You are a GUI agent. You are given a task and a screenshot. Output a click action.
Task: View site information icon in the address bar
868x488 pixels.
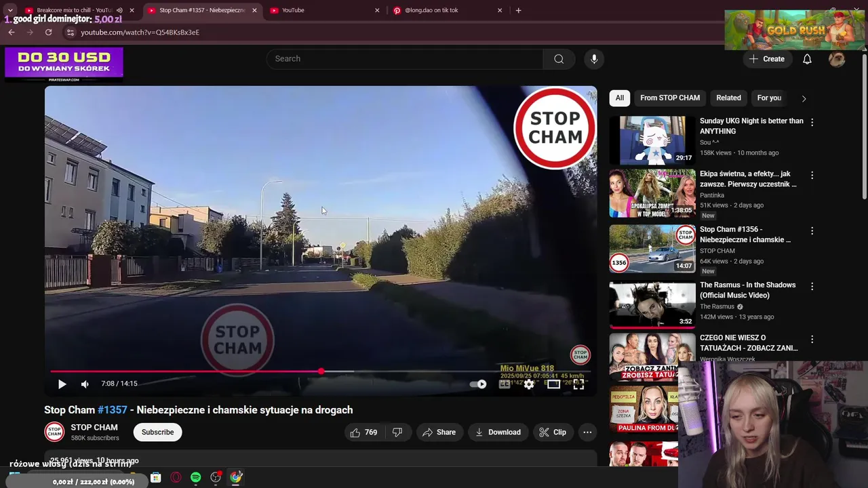tap(71, 32)
